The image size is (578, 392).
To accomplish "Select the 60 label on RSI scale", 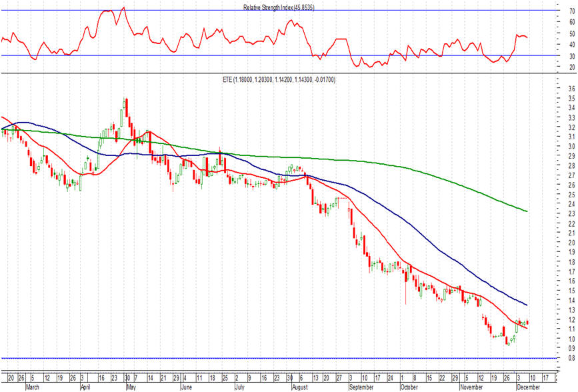I will tap(572, 23).
